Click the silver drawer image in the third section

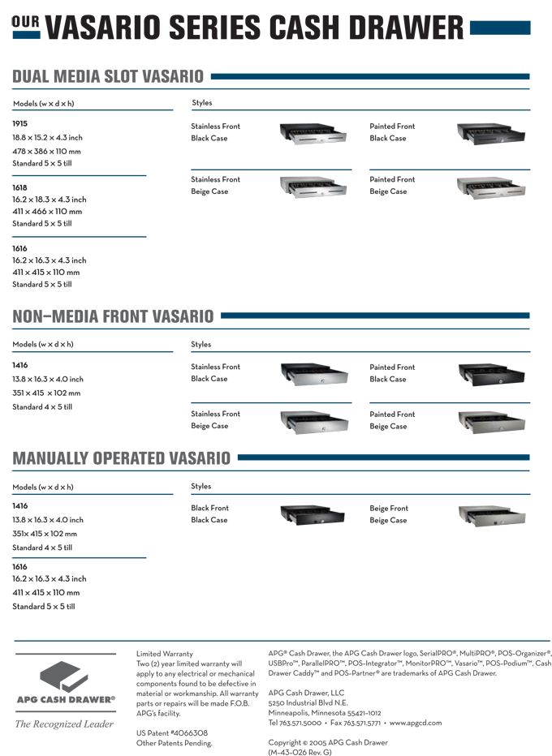[x=485, y=515]
